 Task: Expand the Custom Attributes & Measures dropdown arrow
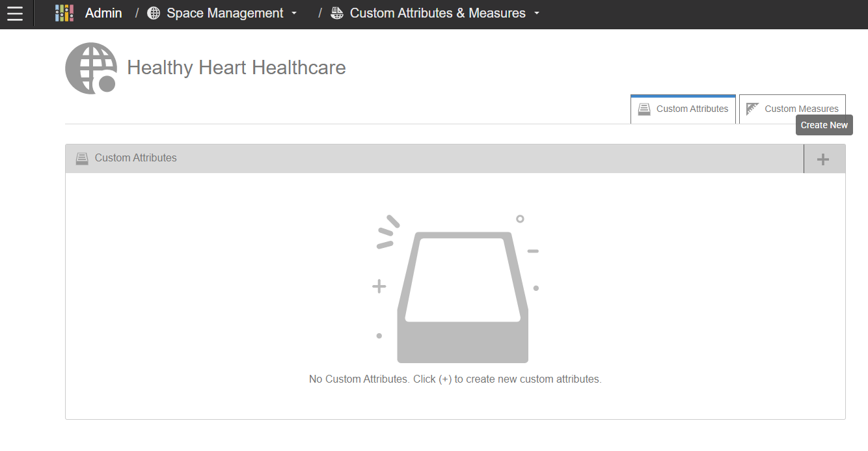coord(537,14)
